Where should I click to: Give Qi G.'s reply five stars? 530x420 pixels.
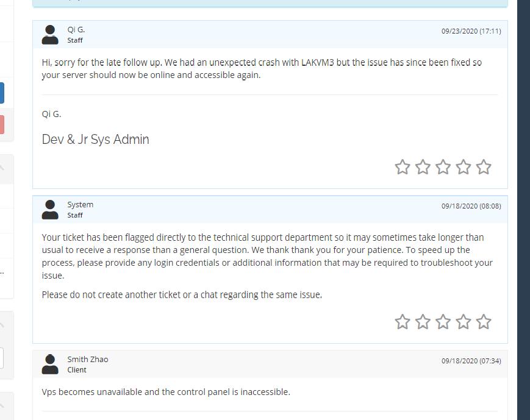[484, 167]
